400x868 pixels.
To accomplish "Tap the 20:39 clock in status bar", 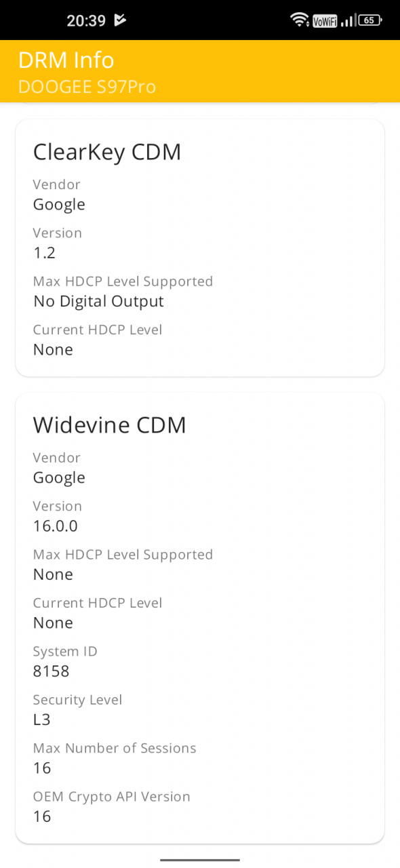I will (86, 21).
